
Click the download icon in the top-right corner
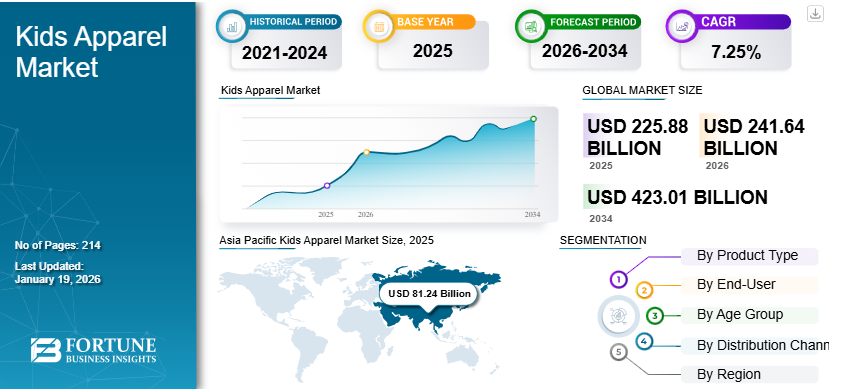tap(815, 13)
